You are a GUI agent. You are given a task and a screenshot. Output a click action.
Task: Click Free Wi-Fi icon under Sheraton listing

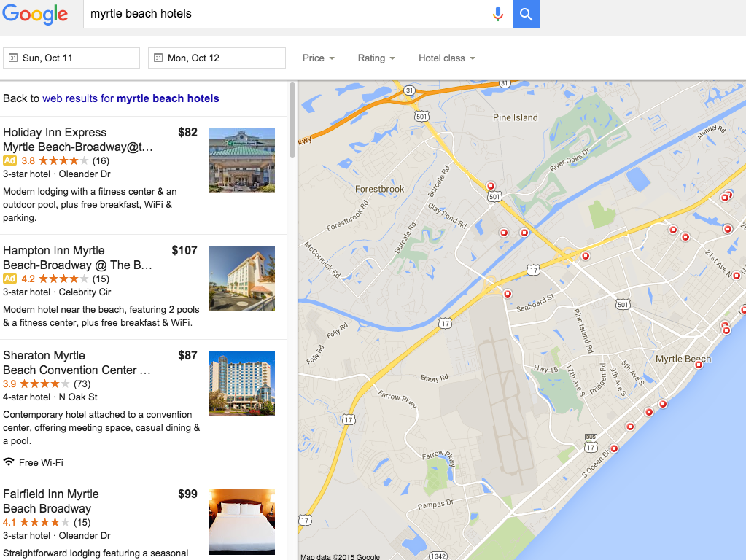9,462
